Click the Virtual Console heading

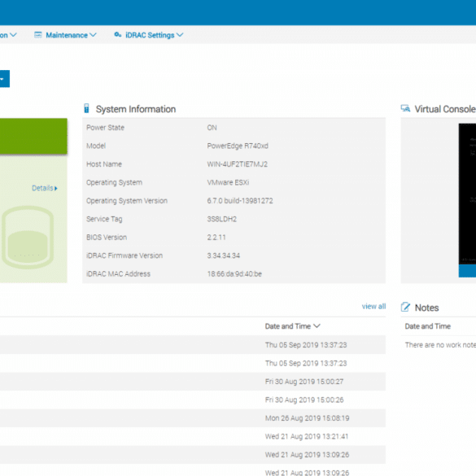click(x=445, y=109)
